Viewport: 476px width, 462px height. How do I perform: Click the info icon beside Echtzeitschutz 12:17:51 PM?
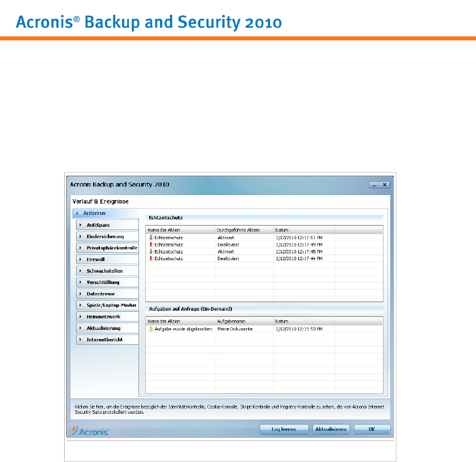(150, 238)
